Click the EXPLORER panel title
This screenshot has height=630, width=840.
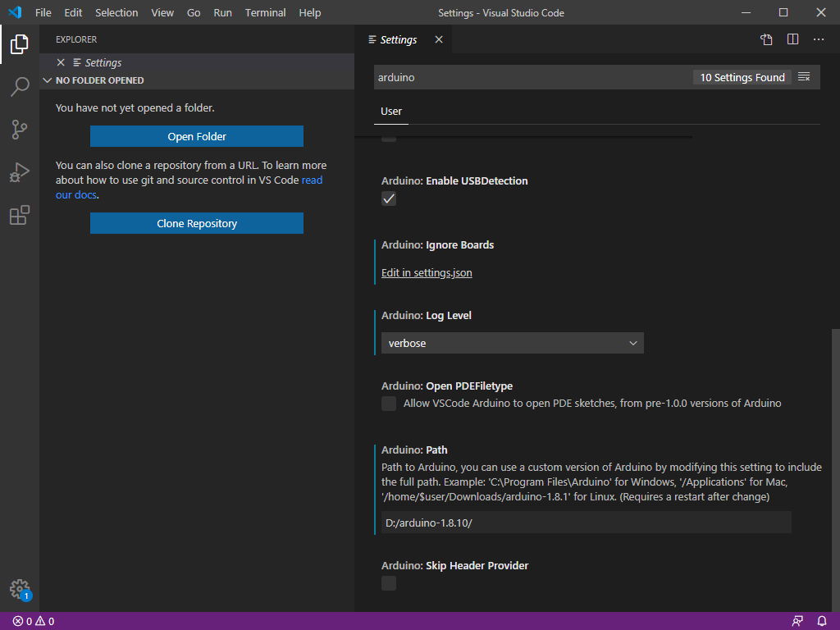[76, 39]
